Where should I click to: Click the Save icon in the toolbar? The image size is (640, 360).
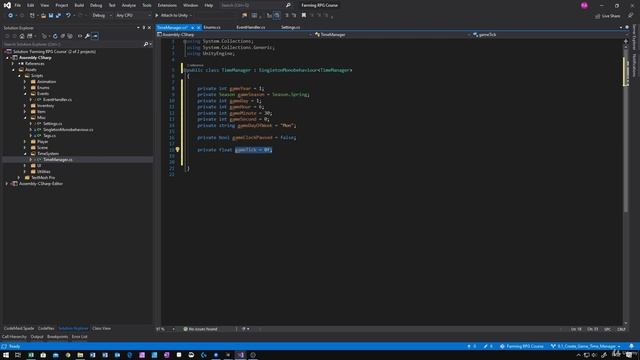tap(51, 16)
